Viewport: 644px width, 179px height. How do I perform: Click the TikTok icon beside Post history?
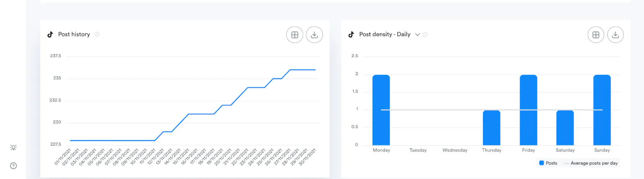(50, 35)
